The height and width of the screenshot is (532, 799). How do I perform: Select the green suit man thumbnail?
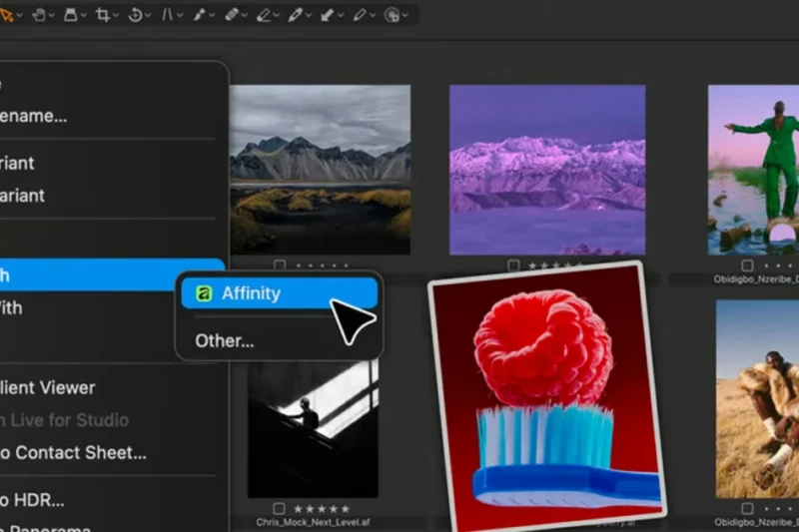[x=753, y=170]
